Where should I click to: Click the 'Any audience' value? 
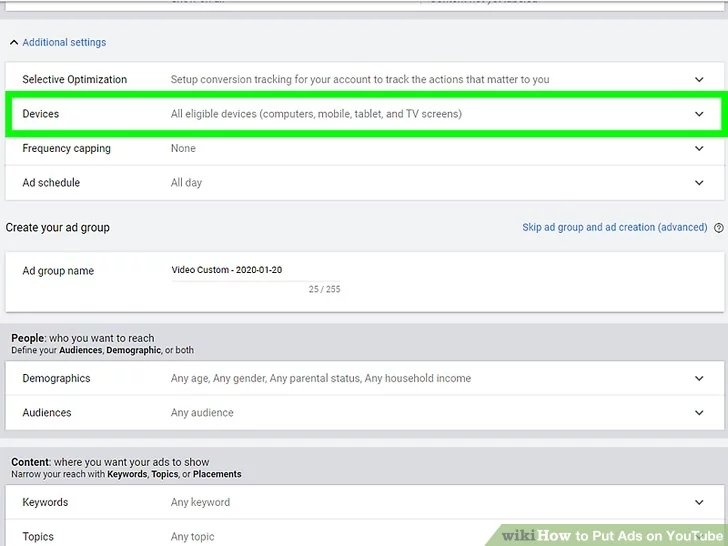[202, 413]
